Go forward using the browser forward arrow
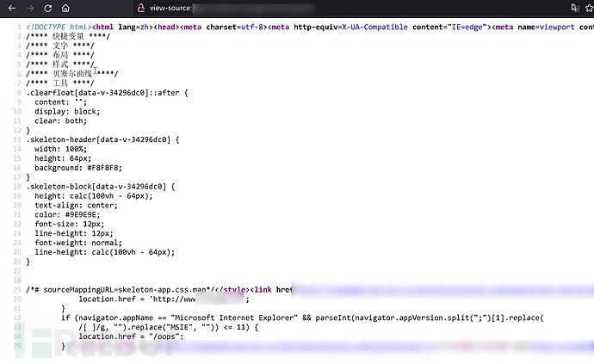The width and height of the screenshot is (594, 364). pos(30,8)
